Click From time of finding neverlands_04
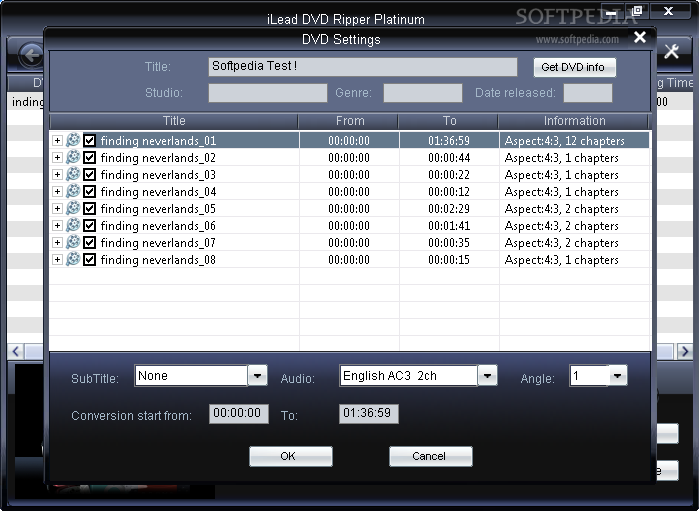The image size is (700, 512). (349, 191)
